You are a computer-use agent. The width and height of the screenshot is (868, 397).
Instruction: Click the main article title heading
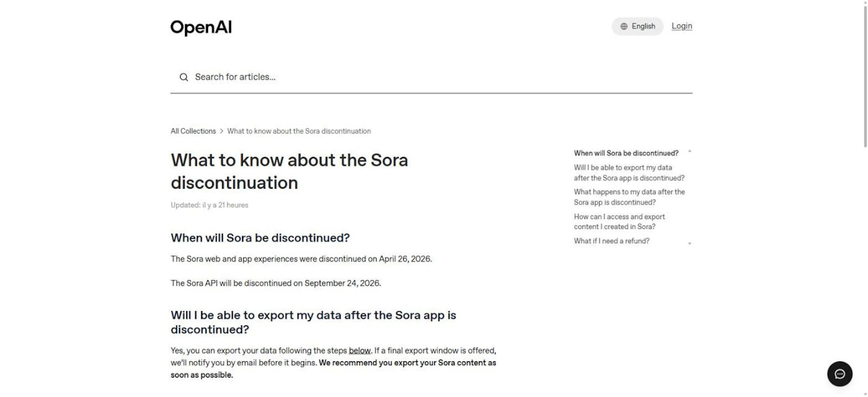click(289, 171)
